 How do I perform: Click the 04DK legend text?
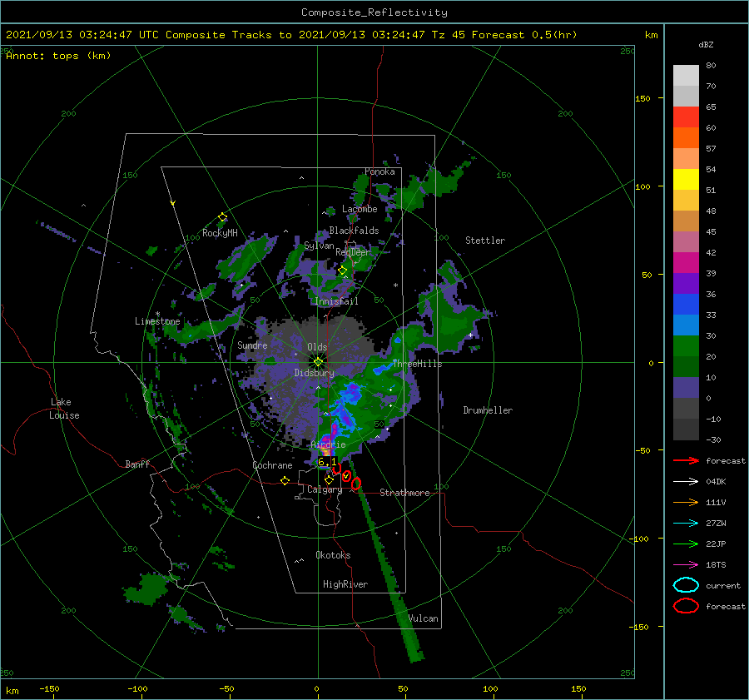click(x=716, y=482)
